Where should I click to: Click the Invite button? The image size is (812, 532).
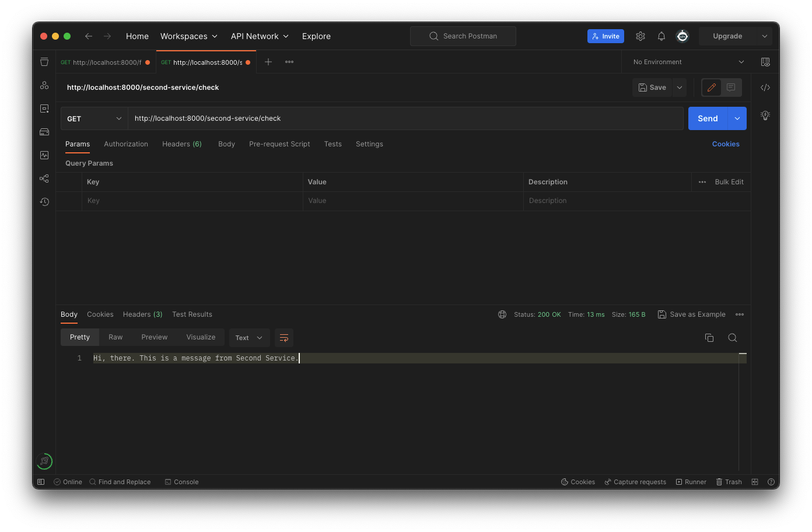tap(605, 36)
